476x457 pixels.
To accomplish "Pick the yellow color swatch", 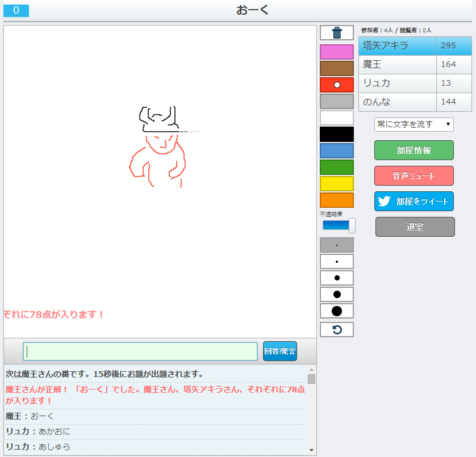I will tap(337, 183).
